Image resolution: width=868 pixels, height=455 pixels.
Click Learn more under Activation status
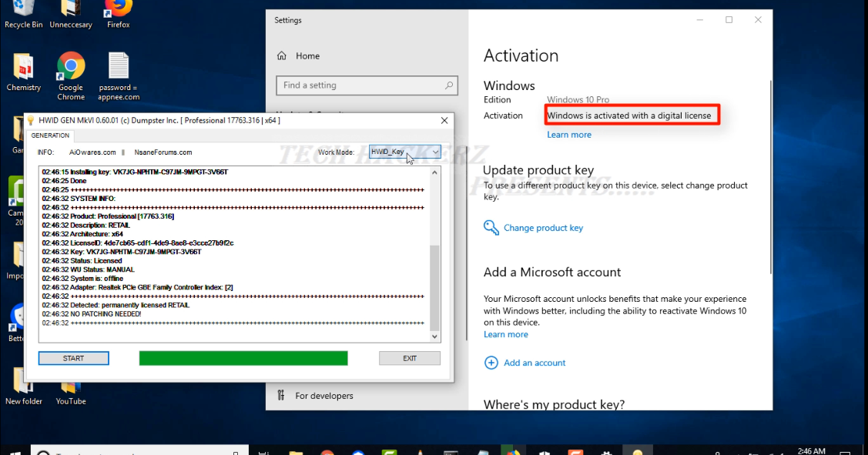(569, 135)
